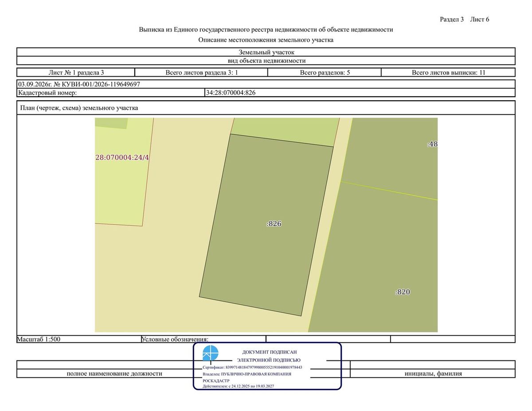Click the word "РОСКАДАСТР" in the stamp

(x=216, y=380)
